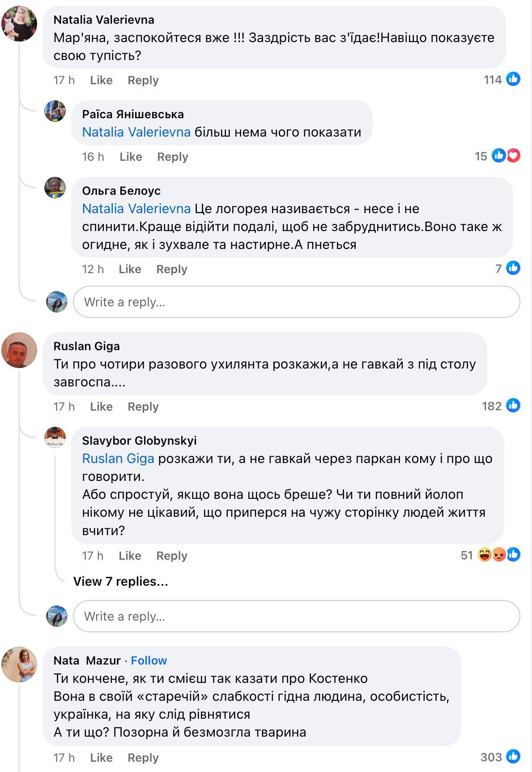Open Ruslan Giga's profile avatar
Screen dimensions: 532x772
click(x=19, y=350)
